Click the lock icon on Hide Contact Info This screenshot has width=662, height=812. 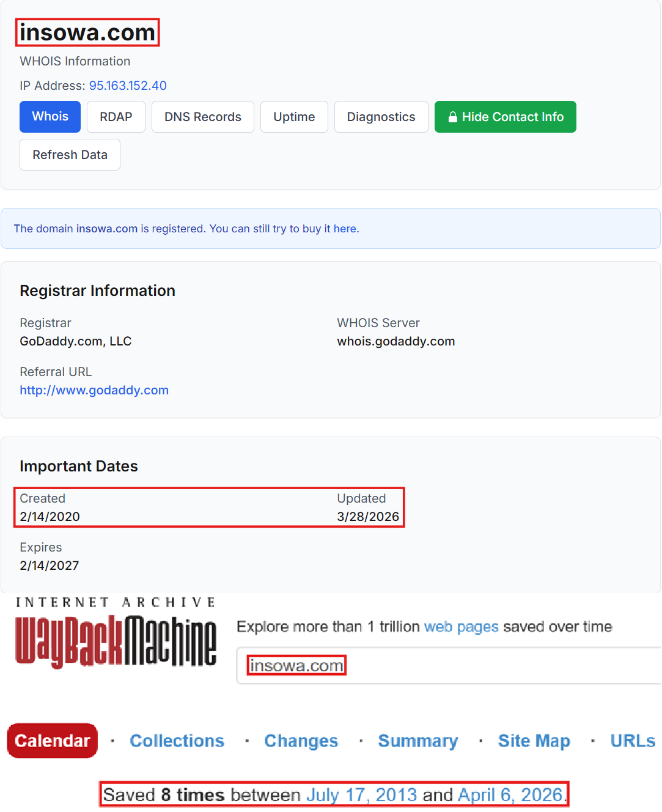452,117
